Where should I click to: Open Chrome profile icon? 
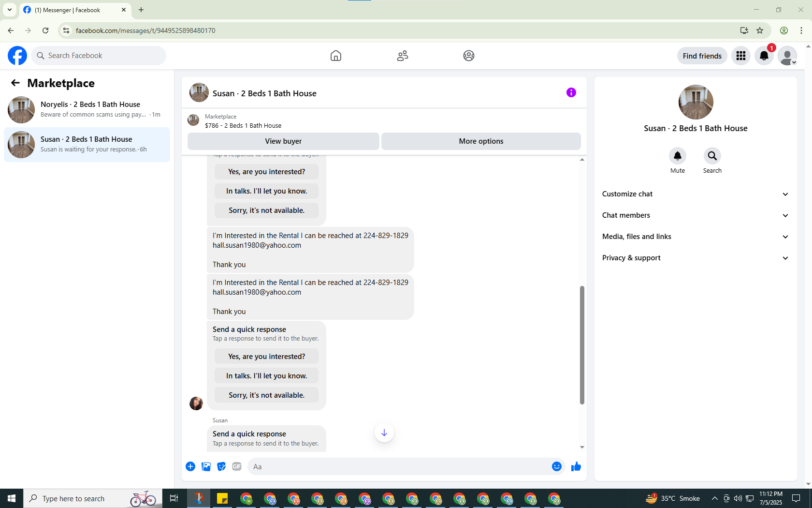pos(784,30)
